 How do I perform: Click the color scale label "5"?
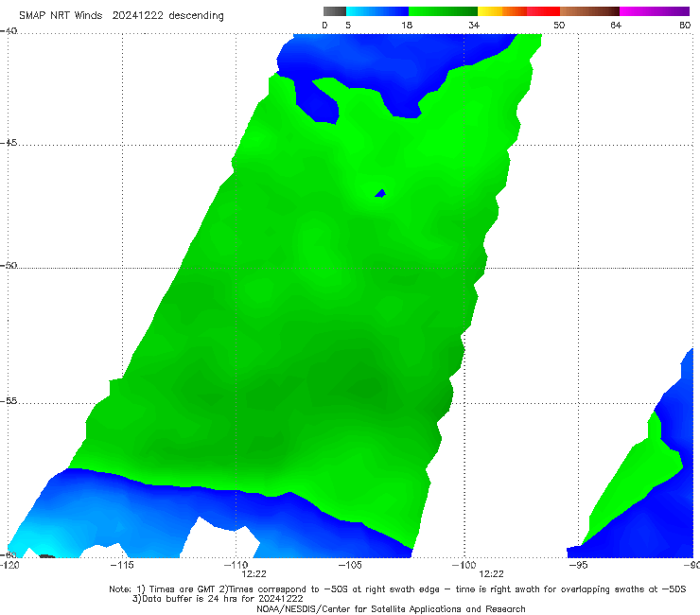pyautogui.click(x=348, y=25)
